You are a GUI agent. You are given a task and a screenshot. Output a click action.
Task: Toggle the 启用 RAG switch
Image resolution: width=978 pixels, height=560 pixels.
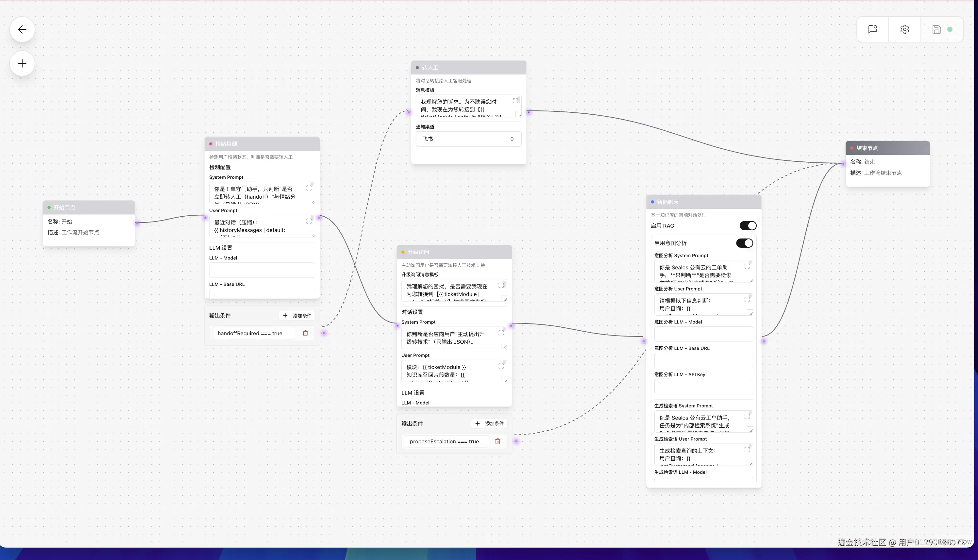pyautogui.click(x=748, y=226)
